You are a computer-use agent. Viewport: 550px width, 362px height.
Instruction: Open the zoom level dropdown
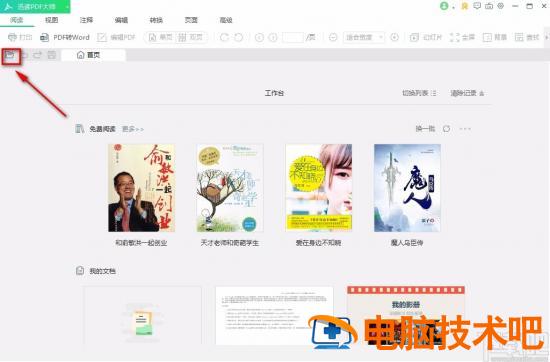click(x=364, y=37)
